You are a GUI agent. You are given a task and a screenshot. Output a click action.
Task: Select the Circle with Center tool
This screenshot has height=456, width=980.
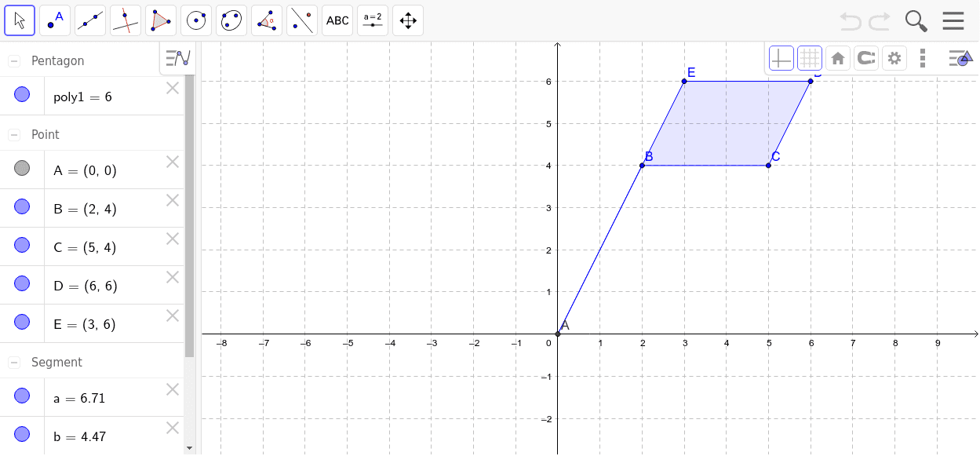coord(195,20)
